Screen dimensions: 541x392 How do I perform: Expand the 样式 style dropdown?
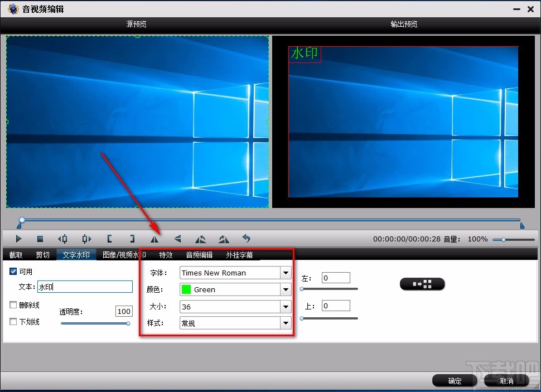tap(285, 323)
